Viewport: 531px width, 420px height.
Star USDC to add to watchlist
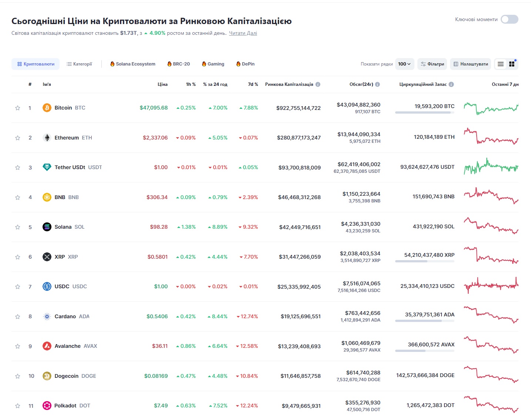[17, 287]
